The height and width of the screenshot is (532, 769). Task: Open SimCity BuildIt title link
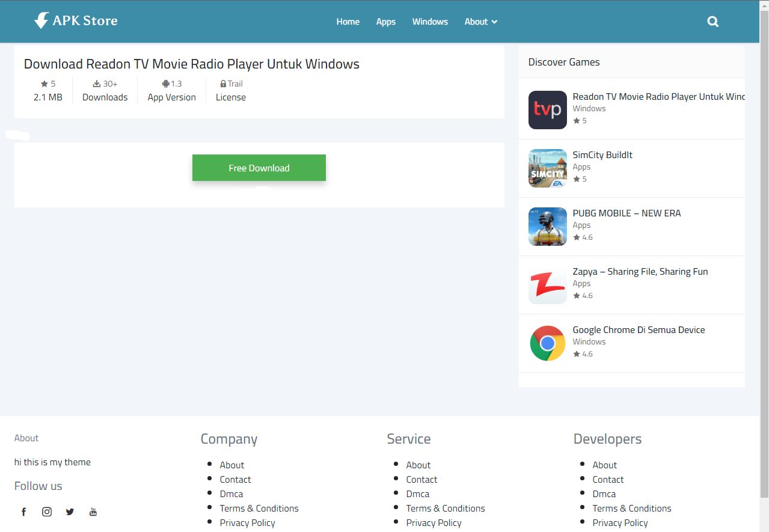(x=602, y=155)
